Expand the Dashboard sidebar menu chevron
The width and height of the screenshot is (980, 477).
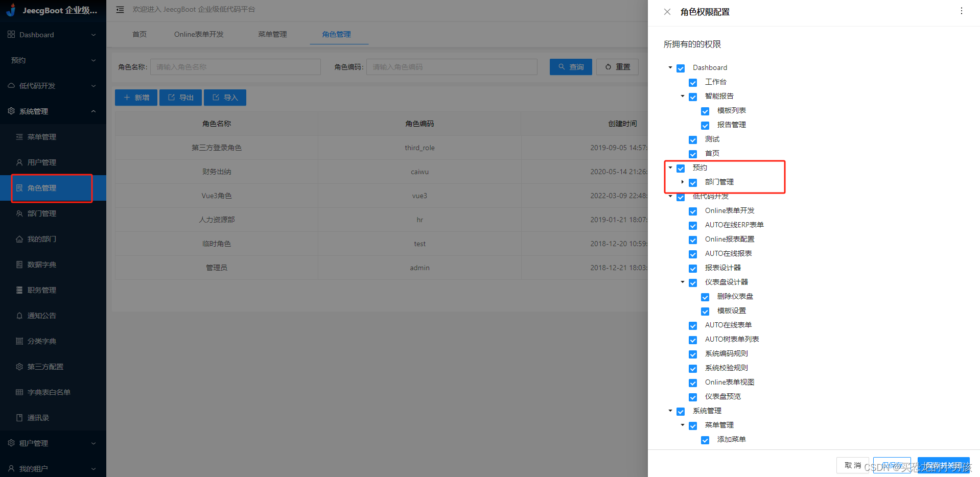(x=94, y=35)
